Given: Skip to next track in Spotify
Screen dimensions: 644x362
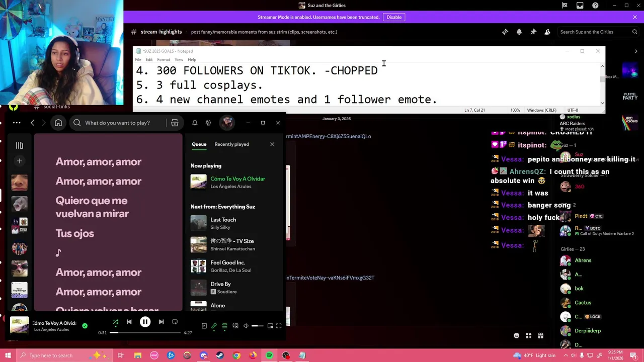Looking at the screenshot, I should click(161, 322).
